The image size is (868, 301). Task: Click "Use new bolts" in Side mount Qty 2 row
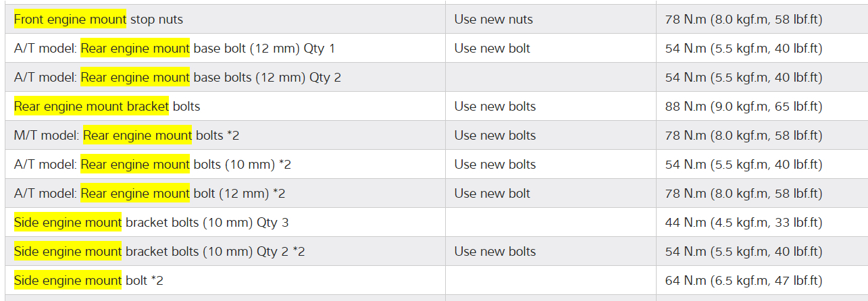(494, 252)
